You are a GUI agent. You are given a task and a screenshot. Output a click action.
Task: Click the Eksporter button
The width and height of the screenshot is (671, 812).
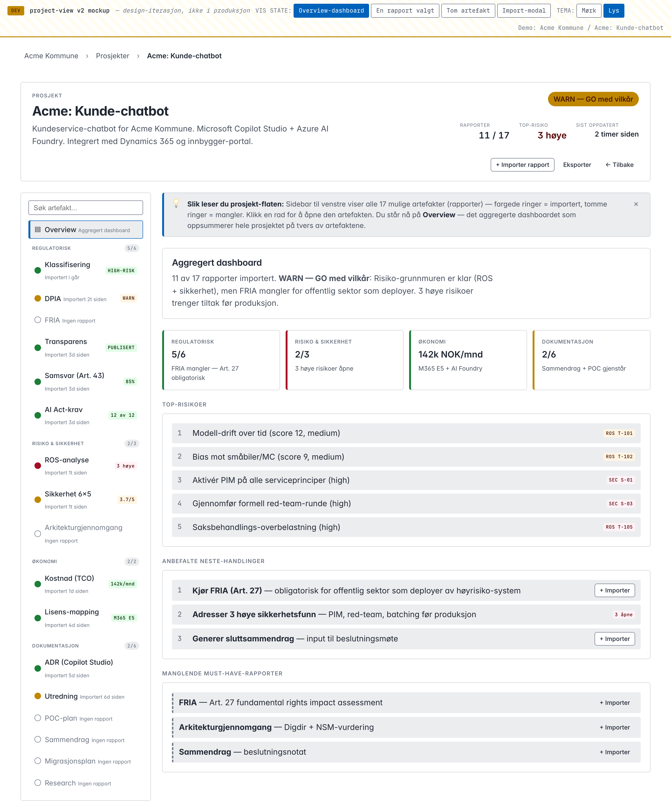(577, 165)
